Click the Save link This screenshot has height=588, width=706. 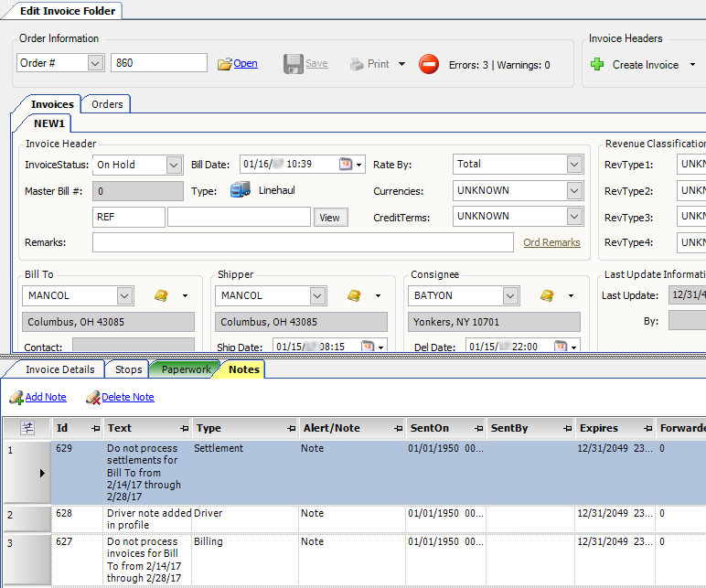(x=316, y=63)
